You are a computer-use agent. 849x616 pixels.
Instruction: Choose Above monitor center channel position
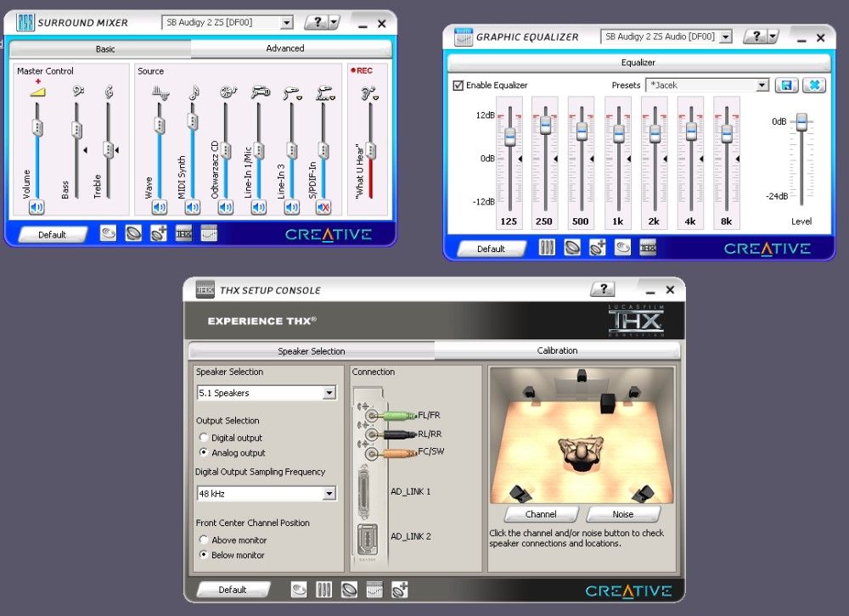204,540
